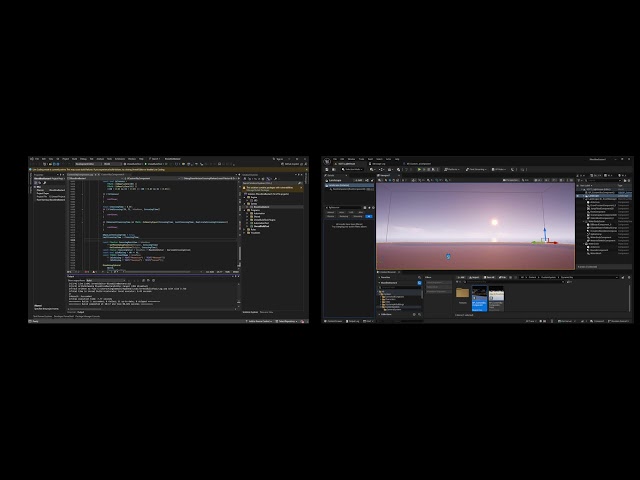This screenshot has height=480, width=640.
Task: Click Revision Control in Unreal status bar
Action: point(619,321)
